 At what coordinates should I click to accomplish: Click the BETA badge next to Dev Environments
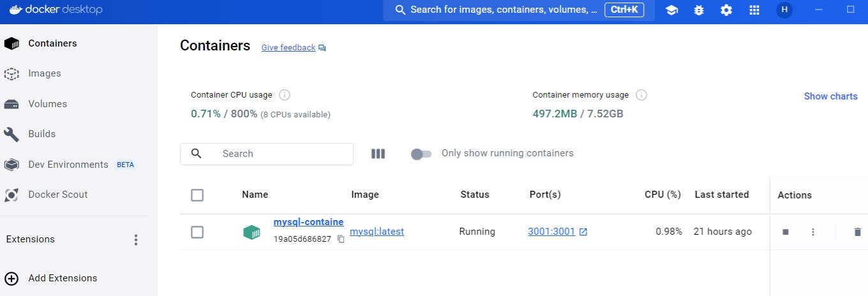click(126, 165)
